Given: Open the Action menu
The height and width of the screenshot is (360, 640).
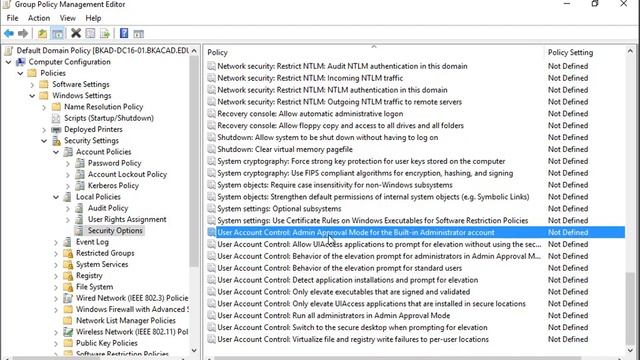Looking at the screenshot, I should click(x=39, y=18).
